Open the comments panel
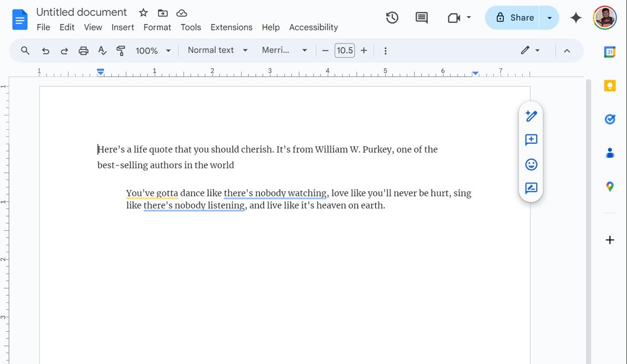Image resolution: width=627 pixels, height=364 pixels. click(421, 17)
